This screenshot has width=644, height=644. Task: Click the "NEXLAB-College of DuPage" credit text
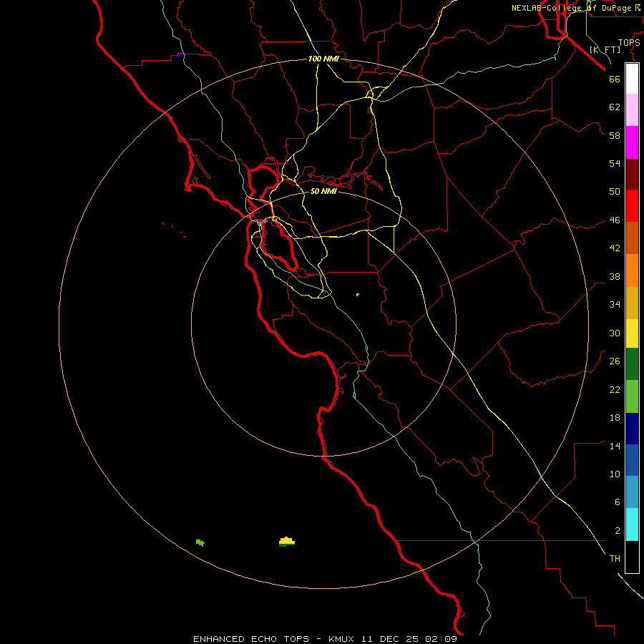[572, 8]
